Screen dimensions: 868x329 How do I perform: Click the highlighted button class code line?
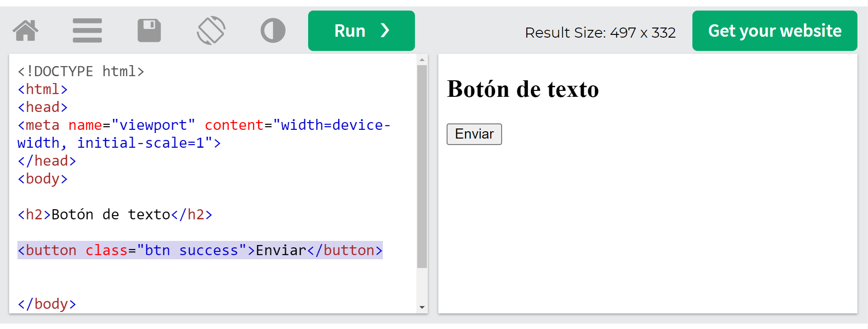[200, 251]
